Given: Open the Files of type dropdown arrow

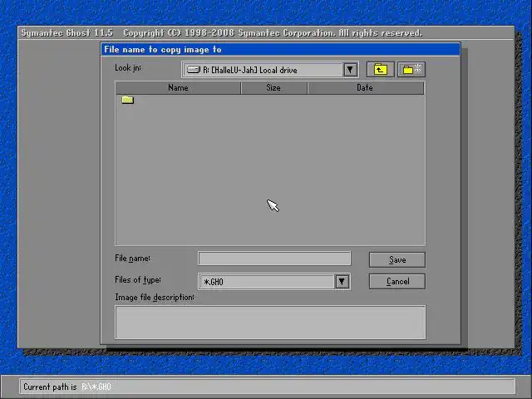Looking at the screenshot, I should click(342, 282).
